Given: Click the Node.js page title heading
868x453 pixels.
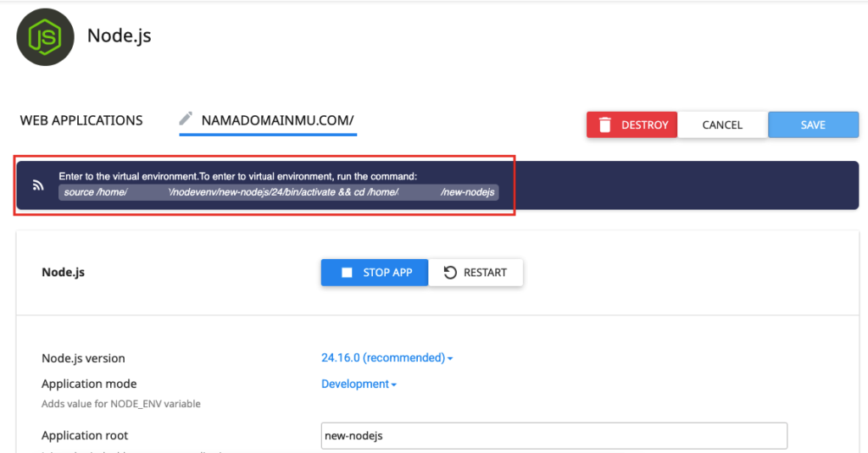Looking at the screenshot, I should click(x=119, y=36).
